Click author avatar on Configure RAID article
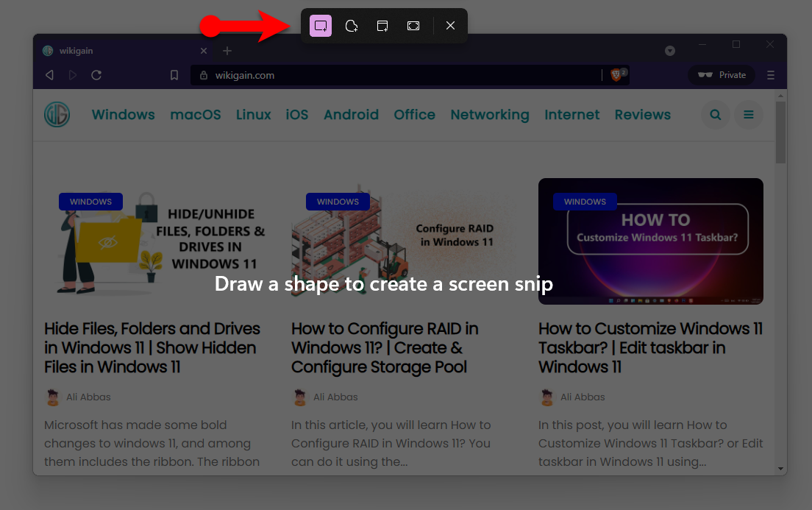 pyautogui.click(x=300, y=397)
